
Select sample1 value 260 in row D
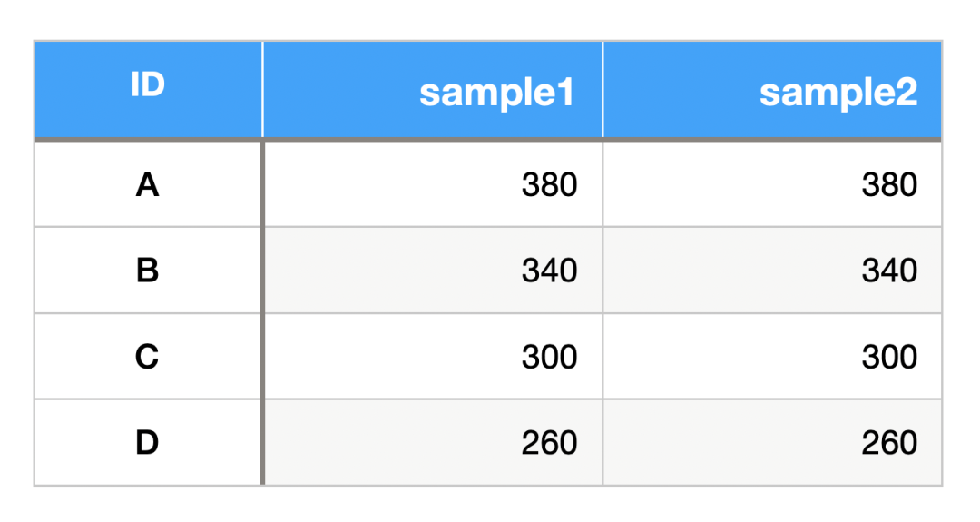tap(549, 443)
